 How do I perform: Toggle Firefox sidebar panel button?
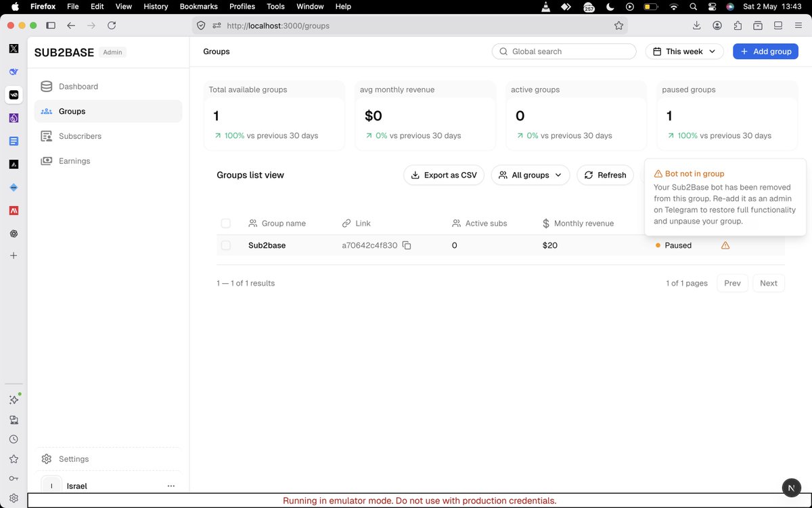pyautogui.click(x=51, y=26)
